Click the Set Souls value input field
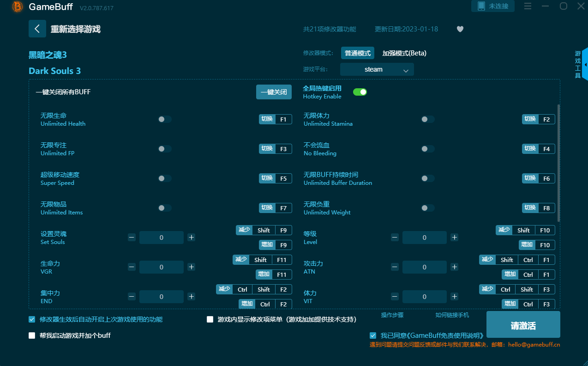This screenshot has height=366, width=588. [162, 238]
